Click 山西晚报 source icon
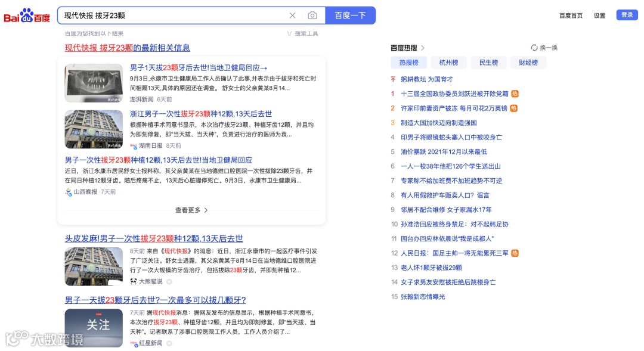 68,192
